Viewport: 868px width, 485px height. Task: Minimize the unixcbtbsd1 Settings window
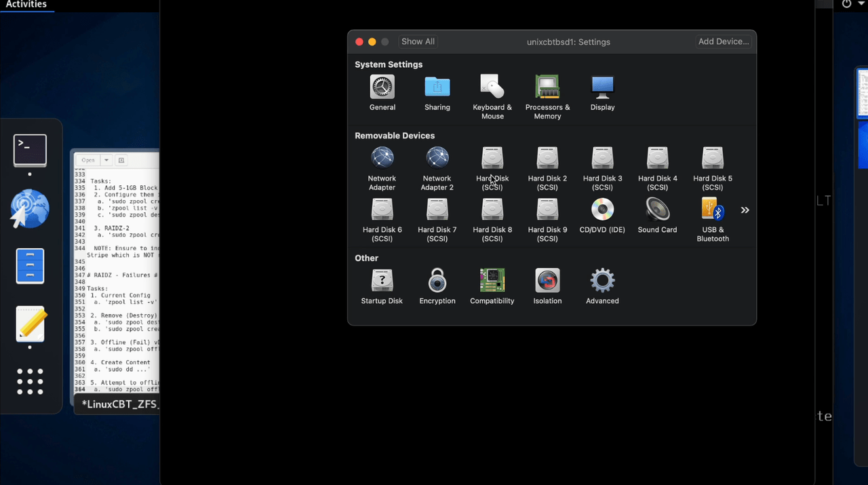pos(372,41)
